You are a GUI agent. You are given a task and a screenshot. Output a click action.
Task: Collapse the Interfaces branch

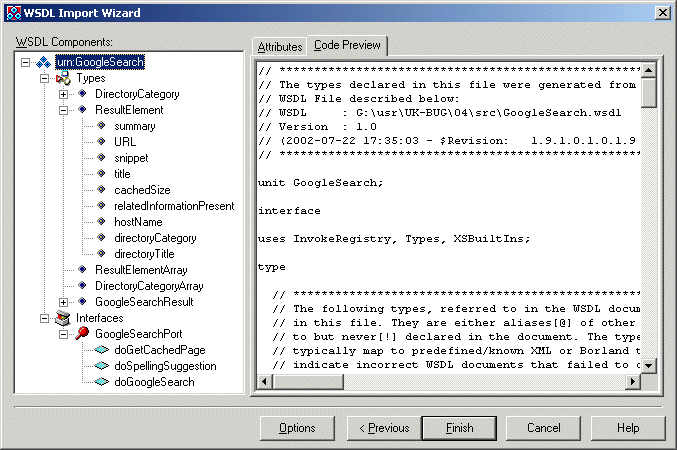click(44, 318)
